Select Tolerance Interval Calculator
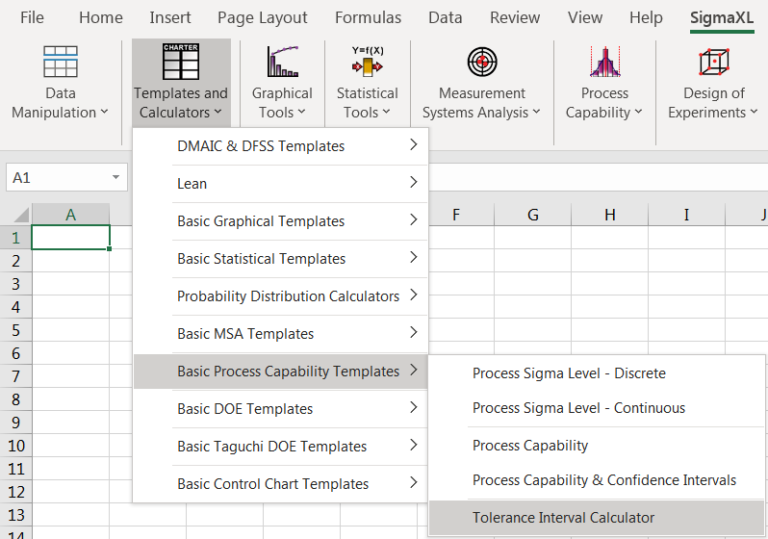The height and width of the screenshot is (539, 768). [x=563, y=517]
